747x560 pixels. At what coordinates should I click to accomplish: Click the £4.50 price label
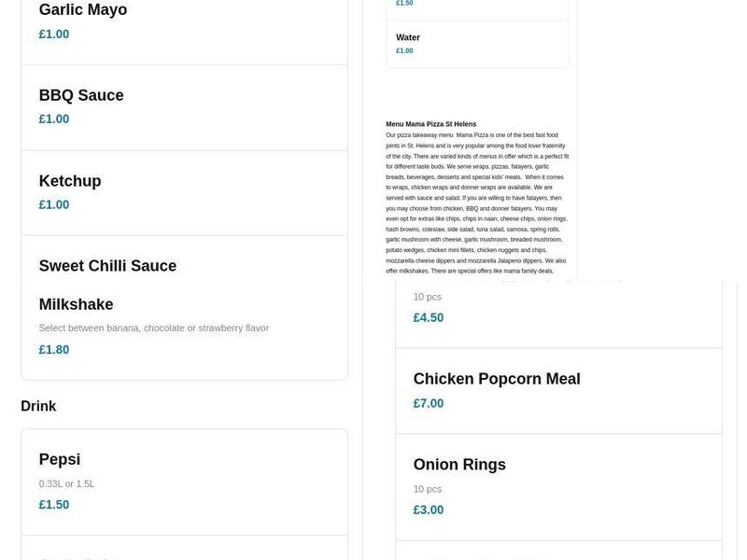(x=429, y=317)
